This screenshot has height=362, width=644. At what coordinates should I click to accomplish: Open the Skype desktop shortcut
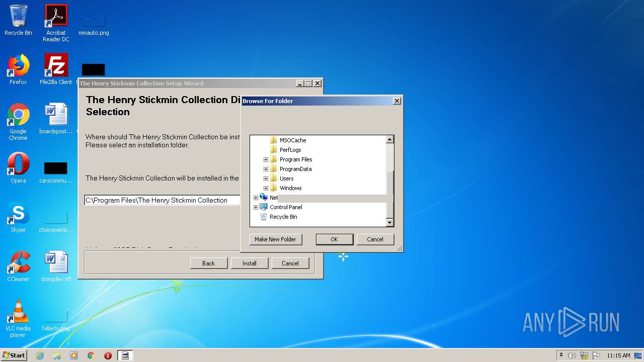tap(18, 217)
